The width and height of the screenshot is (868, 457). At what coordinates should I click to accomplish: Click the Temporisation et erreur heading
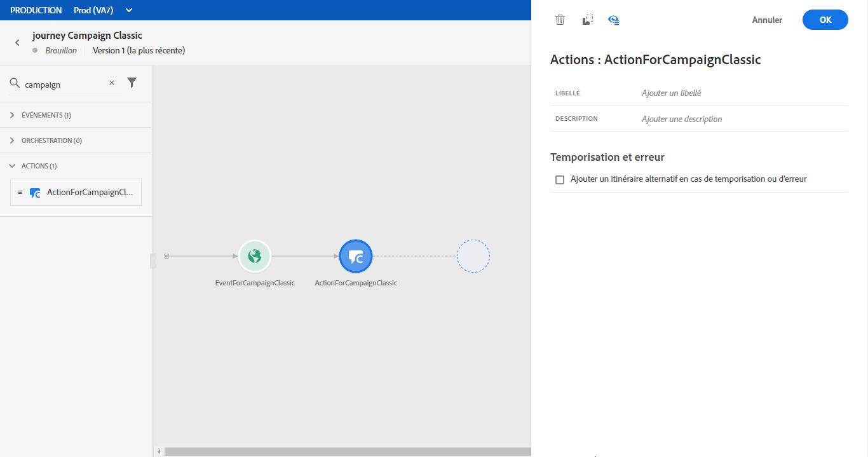[607, 157]
